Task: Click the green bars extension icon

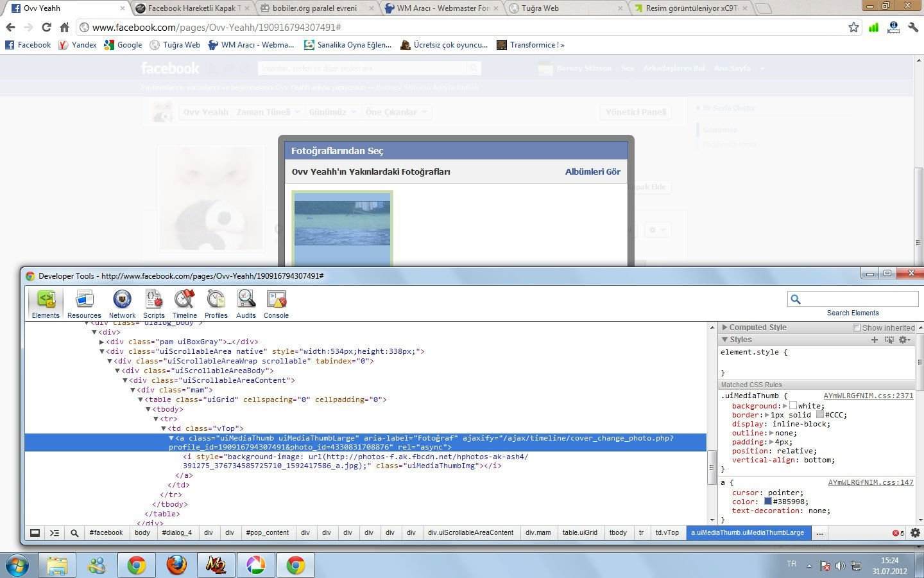Action: pyautogui.click(x=873, y=27)
